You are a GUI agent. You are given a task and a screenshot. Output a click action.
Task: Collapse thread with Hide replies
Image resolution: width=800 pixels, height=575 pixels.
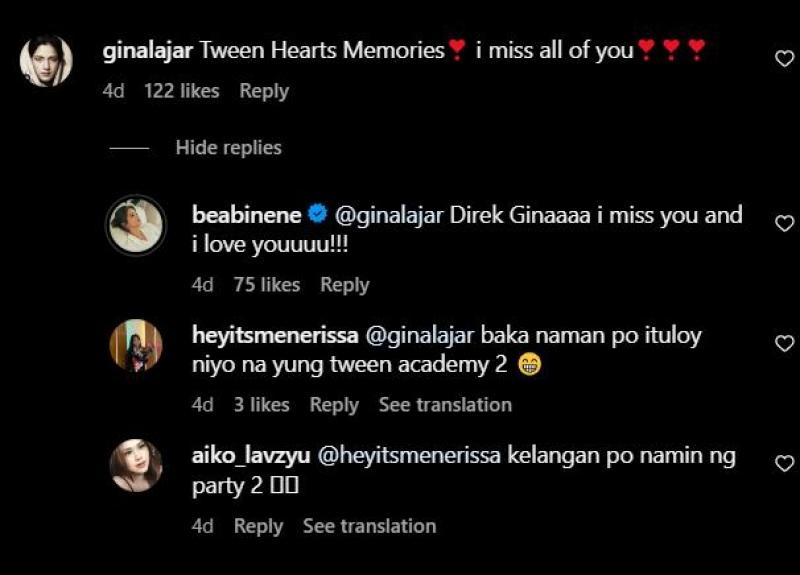pyautogui.click(x=229, y=147)
